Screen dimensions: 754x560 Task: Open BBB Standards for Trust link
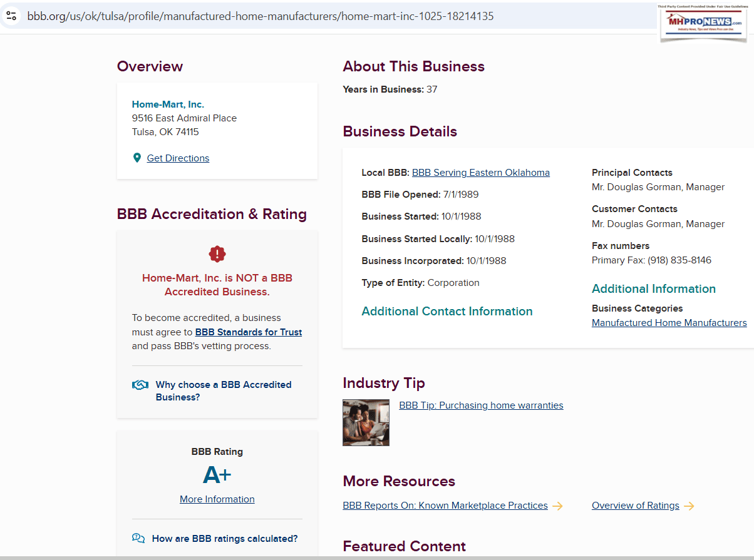[249, 332]
